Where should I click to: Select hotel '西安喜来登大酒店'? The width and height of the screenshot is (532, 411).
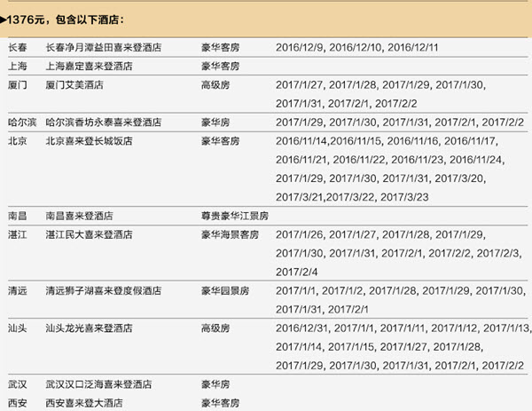(84, 403)
